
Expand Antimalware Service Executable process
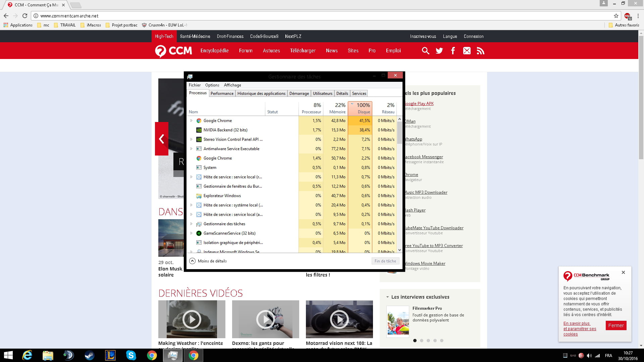point(191,149)
